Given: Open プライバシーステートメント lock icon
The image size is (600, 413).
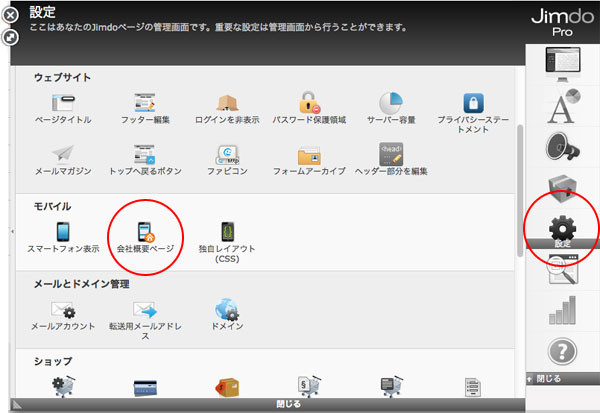Looking at the screenshot, I should 473,103.
